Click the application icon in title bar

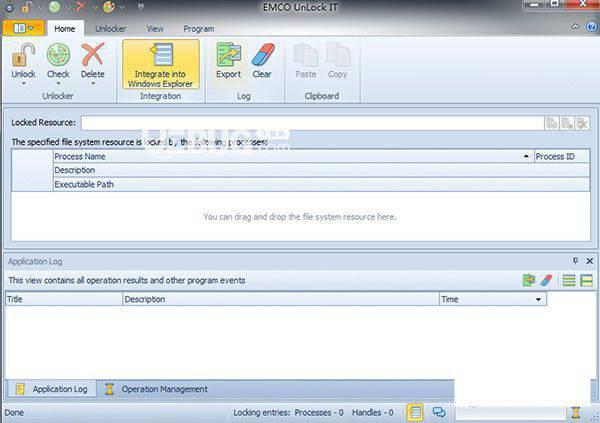tap(9, 8)
